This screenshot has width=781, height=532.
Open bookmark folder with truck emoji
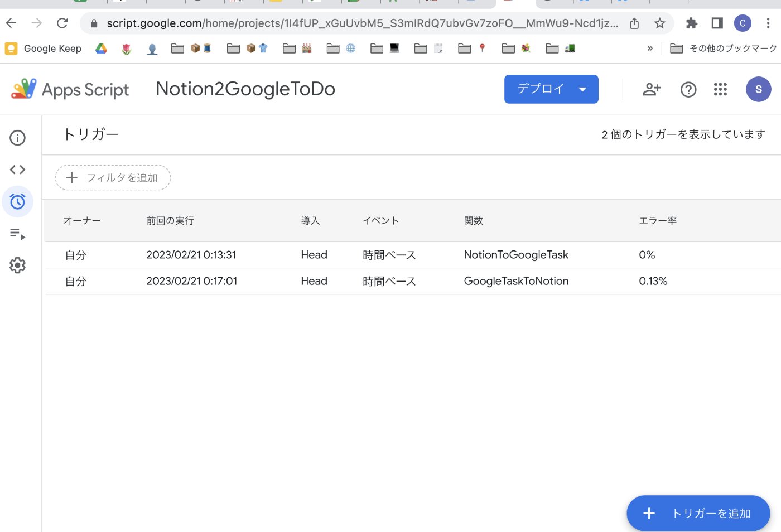tap(560, 49)
